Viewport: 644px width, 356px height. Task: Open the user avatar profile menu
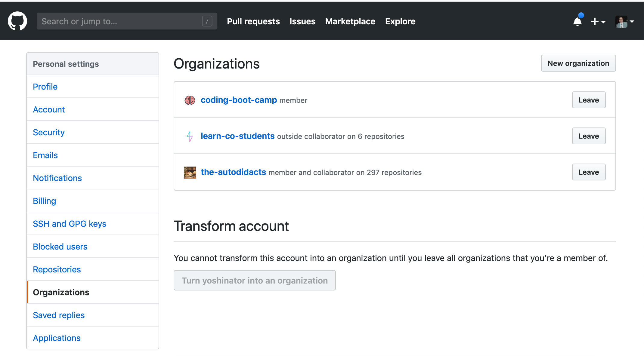click(x=624, y=21)
